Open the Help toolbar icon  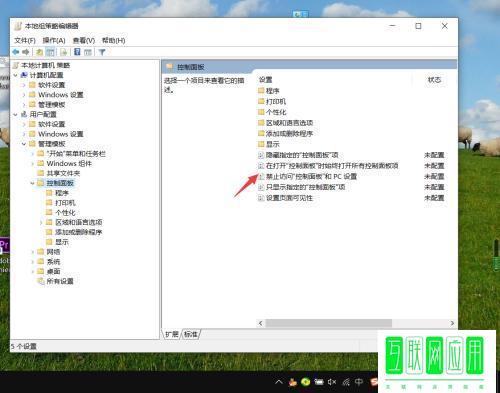[77, 52]
